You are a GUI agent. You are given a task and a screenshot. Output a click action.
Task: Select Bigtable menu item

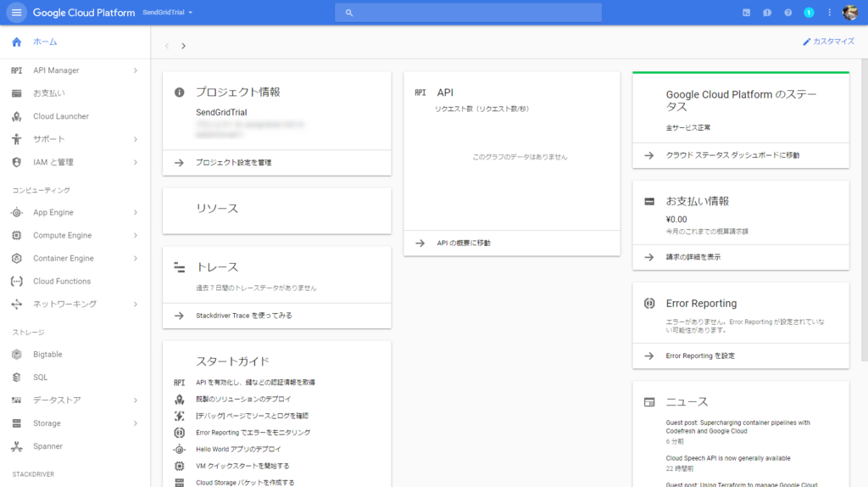pos(75,354)
